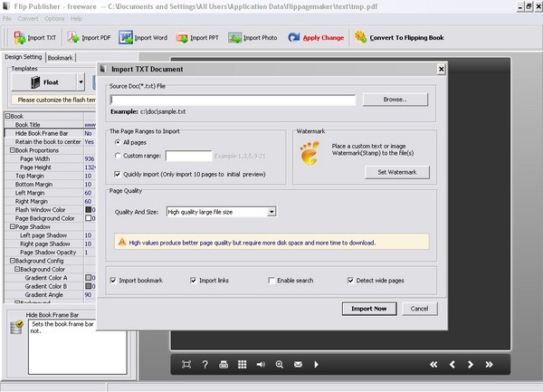The height and width of the screenshot is (392, 543).
Task: Switch to the Design Setting tab
Action: coord(24,57)
